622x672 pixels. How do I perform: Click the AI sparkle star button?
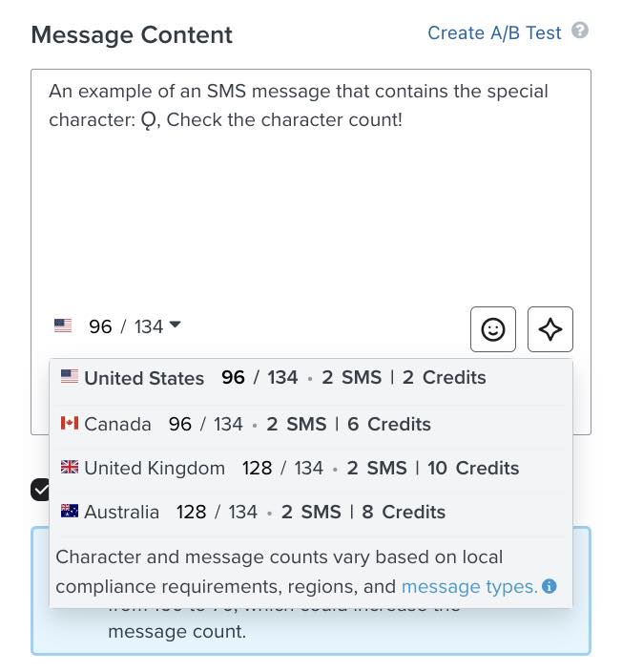(550, 329)
